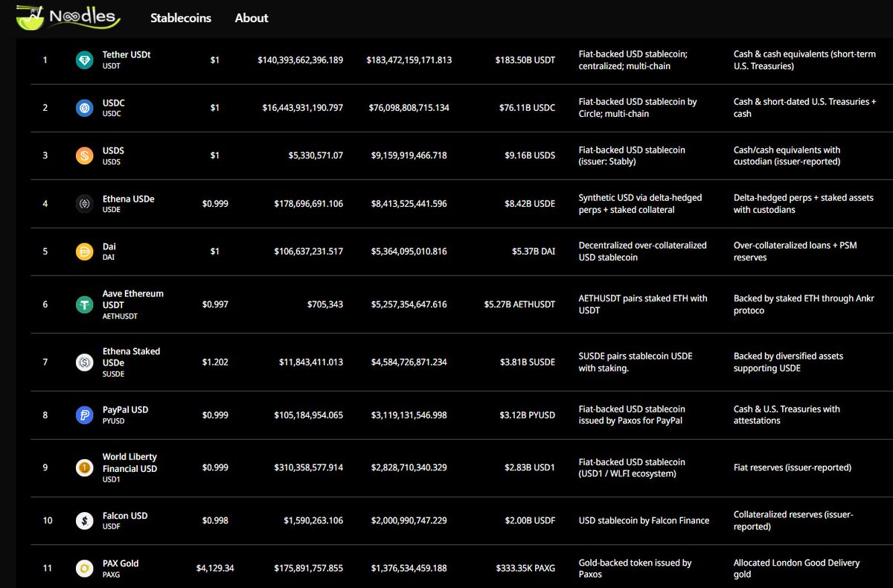Click volume $16,443,931,190.797 for USDC
This screenshot has width=893, height=588.
(303, 108)
